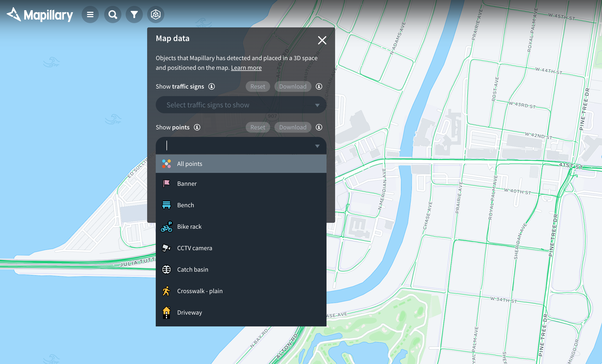Click info icon beside Show traffic signs

point(212,86)
